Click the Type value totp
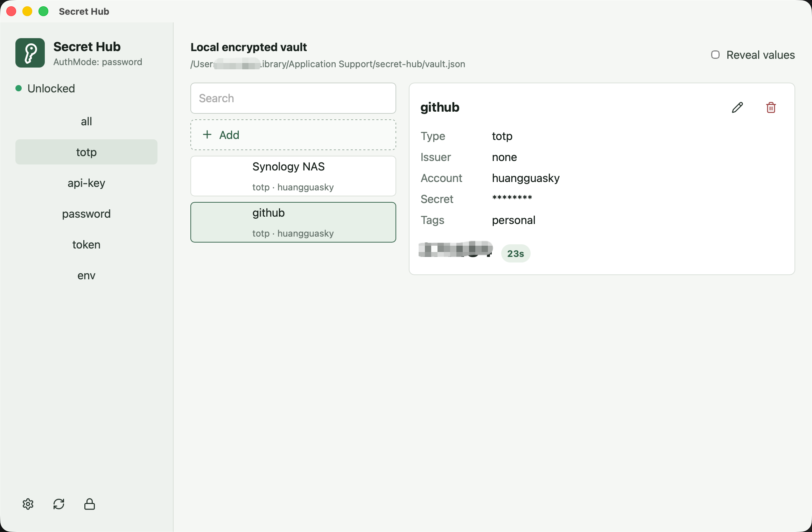812x532 pixels. point(502,136)
